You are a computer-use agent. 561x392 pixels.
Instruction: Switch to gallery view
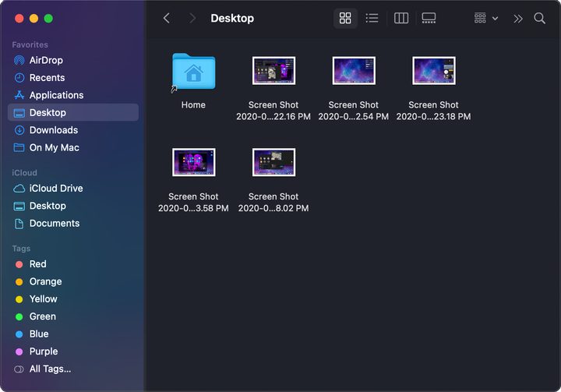(429, 18)
